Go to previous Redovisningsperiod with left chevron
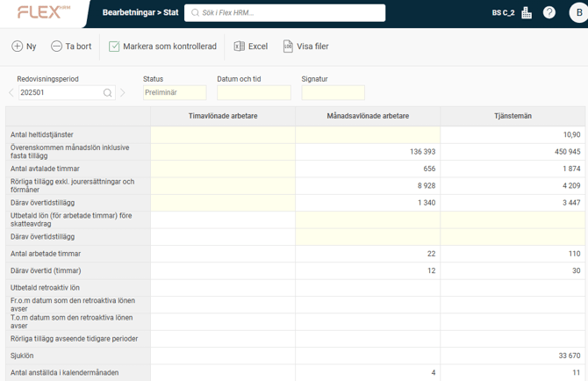Screen dimensions: 588x381 point(11,93)
